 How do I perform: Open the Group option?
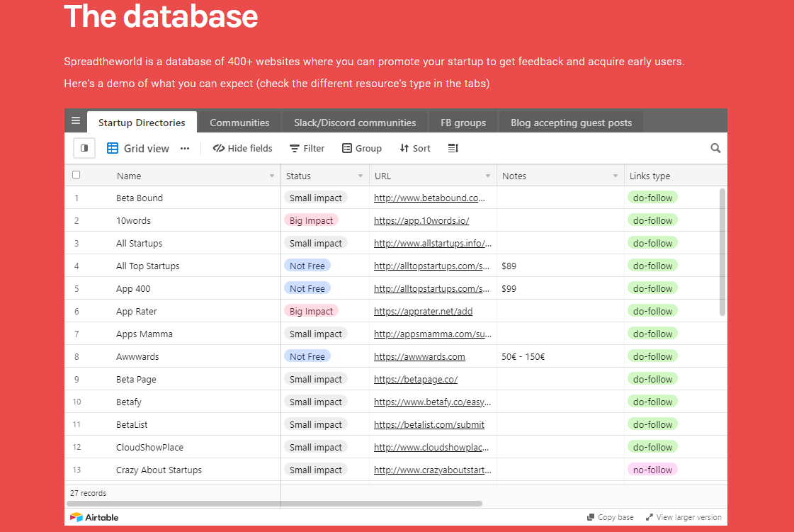361,149
